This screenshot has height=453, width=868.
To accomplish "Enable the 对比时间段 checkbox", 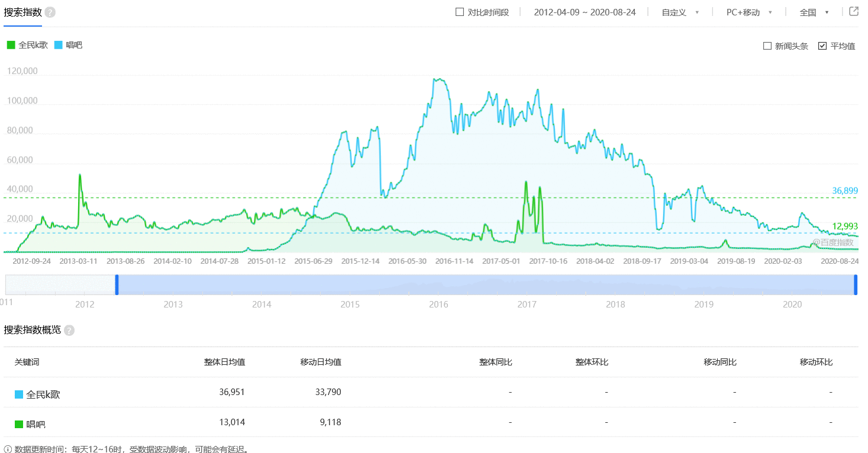I will [x=460, y=12].
